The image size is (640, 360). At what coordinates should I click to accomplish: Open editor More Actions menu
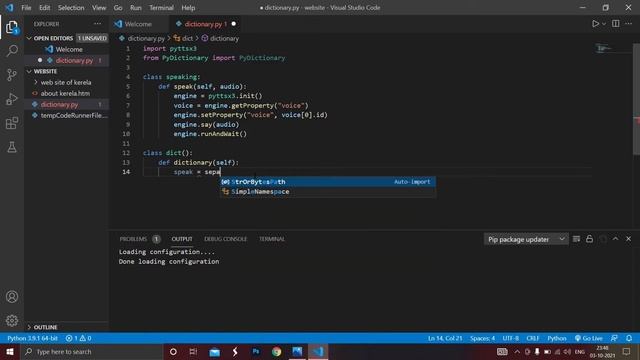tap(629, 24)
